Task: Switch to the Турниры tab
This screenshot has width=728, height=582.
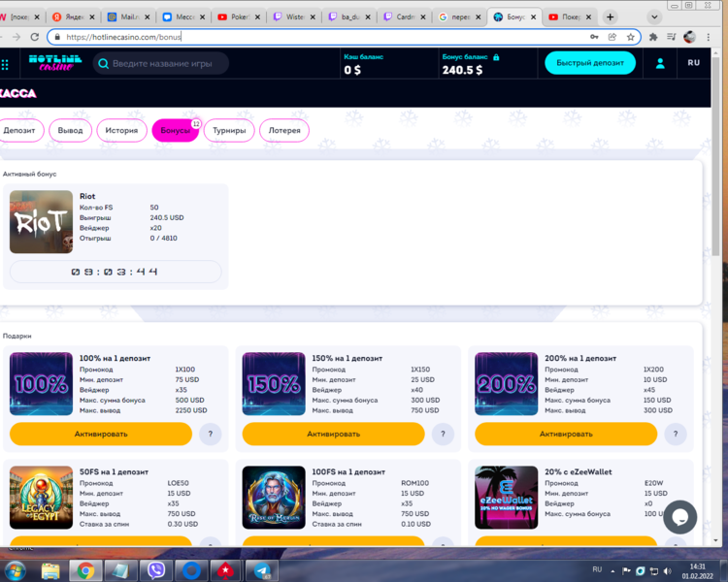Action: [x=229, y=130]
